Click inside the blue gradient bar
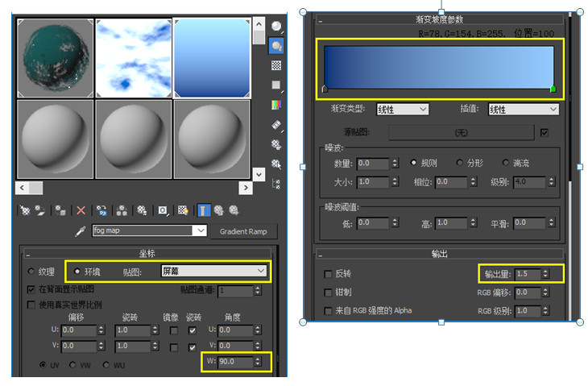Screen dimensions: 588x386 pos(439,67)
